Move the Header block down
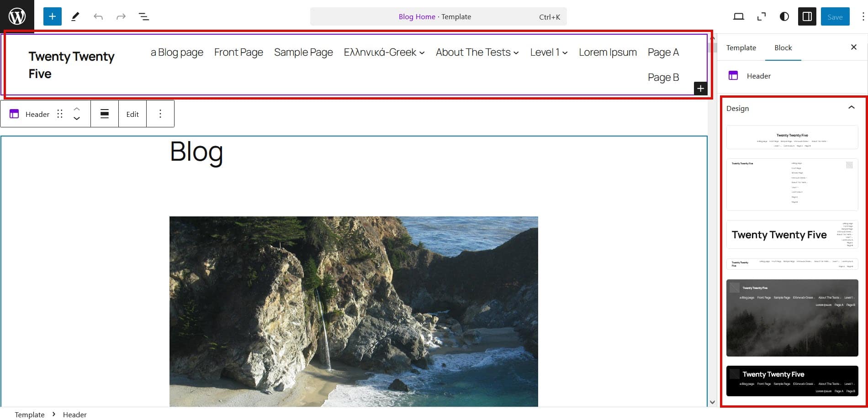 point(77,119)
